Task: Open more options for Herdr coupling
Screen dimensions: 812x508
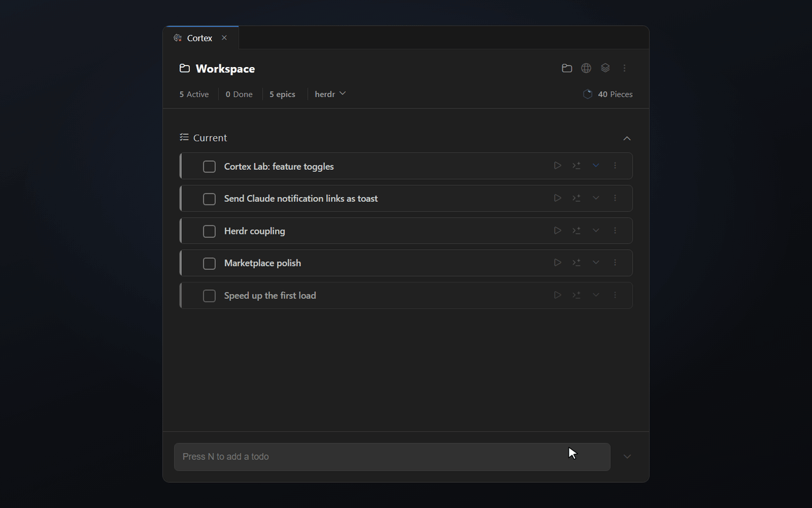Action: pyautogui.click(x=615, y=230)
